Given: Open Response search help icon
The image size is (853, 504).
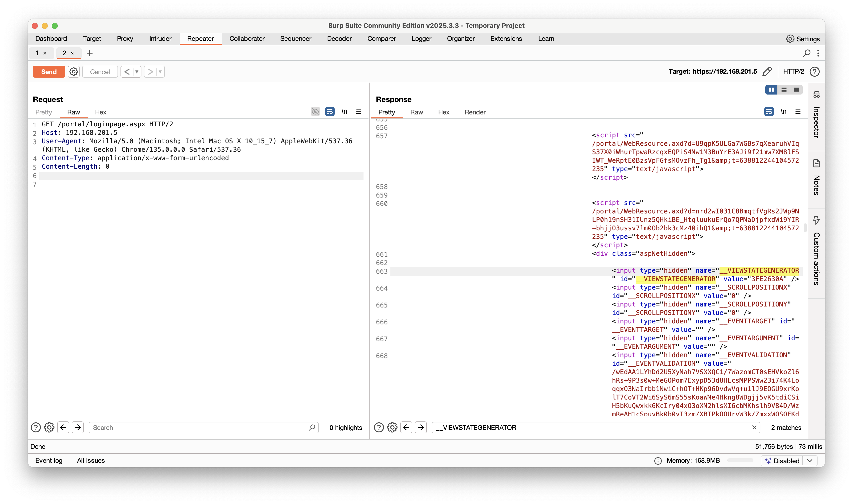Looking at the screenshot, I should (x=379, y=427).
